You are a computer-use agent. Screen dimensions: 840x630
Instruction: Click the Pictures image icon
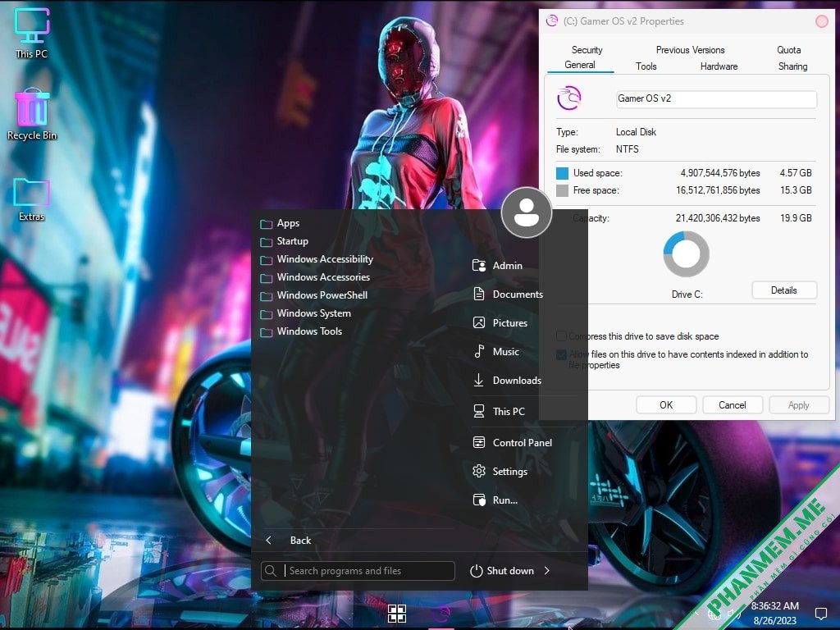[479, 323]
